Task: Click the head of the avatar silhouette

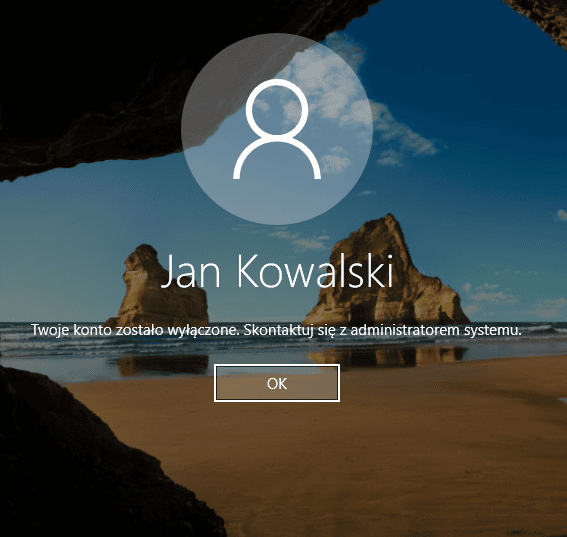Action: tap(277, 109)
